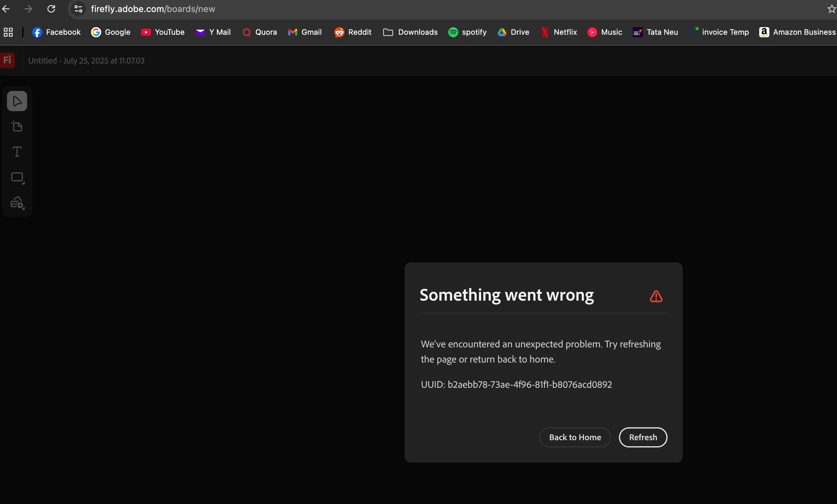Reload the page with browser refresh
The width and height of the screenshot is (837, 504).
pos(51,9)
